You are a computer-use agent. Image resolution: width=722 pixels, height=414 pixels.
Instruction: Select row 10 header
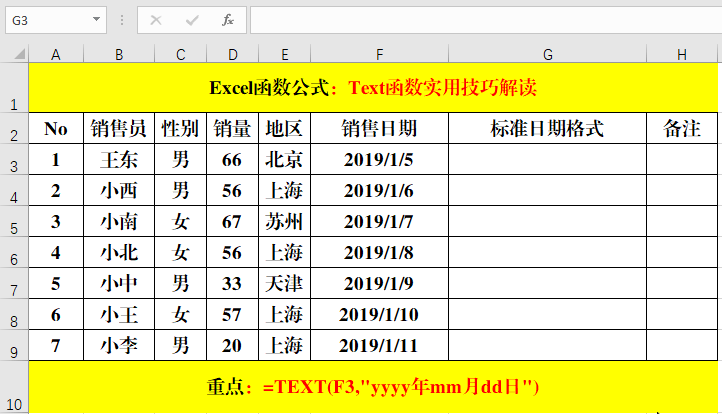pos(14,387)
